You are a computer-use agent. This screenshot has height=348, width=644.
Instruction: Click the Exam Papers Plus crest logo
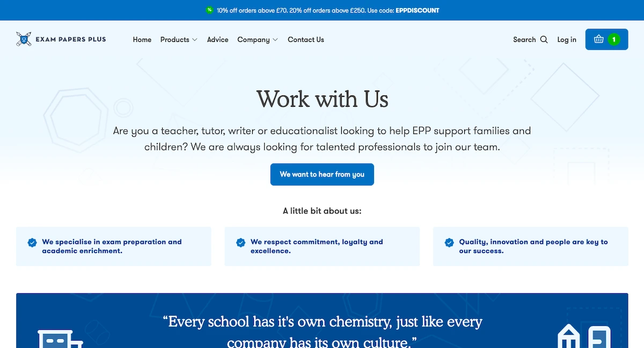coord(23,39)
